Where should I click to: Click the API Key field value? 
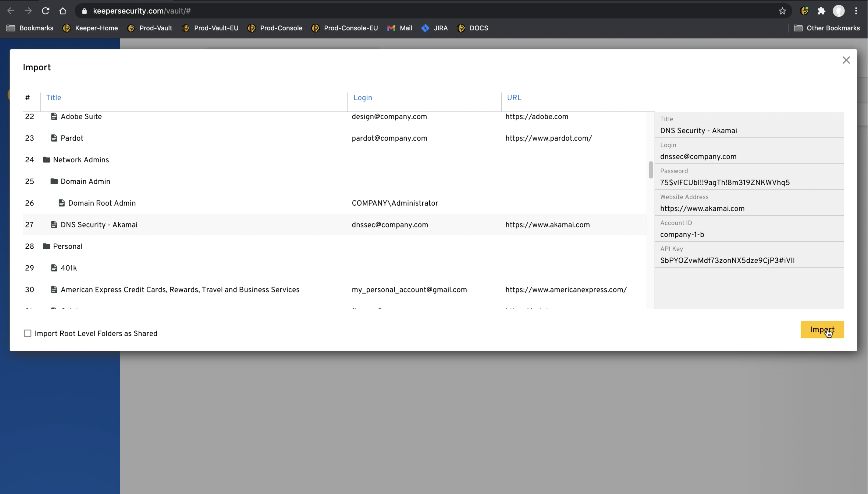coord(727,261)
